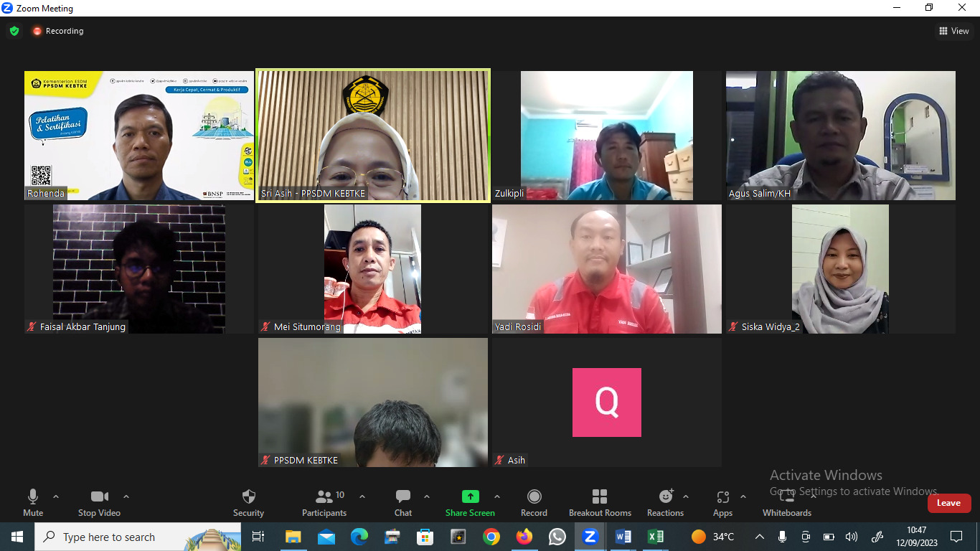The height and width of the screenshot is (551, 980).
Task: Open the Participants panel
Action: point(324,496)
